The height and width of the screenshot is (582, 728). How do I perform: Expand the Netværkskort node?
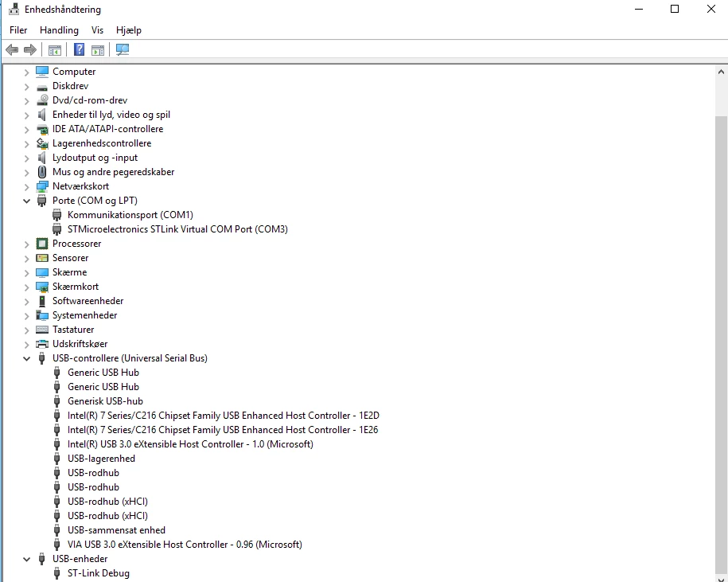(x=26, y=187)
